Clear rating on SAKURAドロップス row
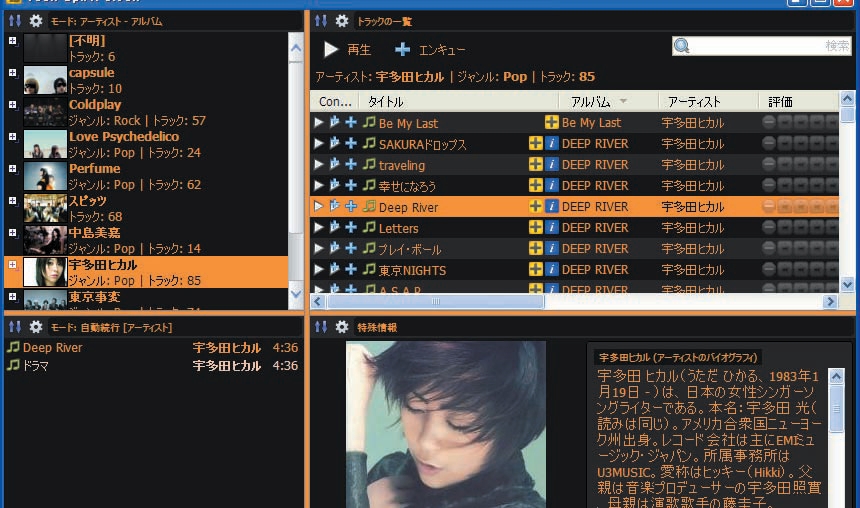860x508 pixels. (769, 143)
